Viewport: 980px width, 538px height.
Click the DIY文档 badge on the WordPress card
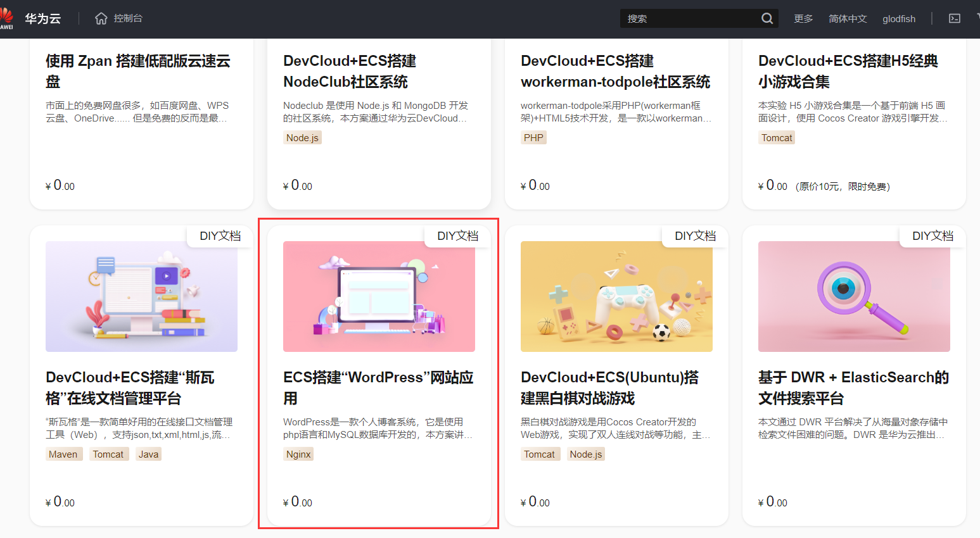tap(457, 236)
